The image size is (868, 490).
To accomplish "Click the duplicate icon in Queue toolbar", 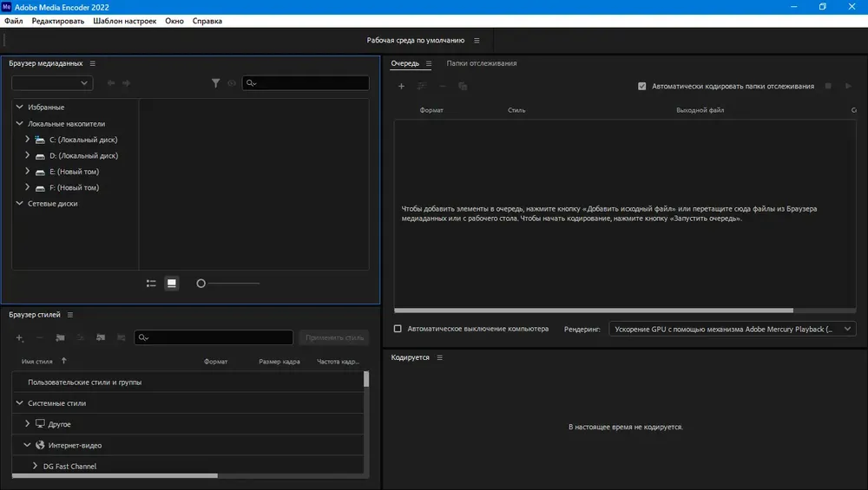I will [463, 86].
